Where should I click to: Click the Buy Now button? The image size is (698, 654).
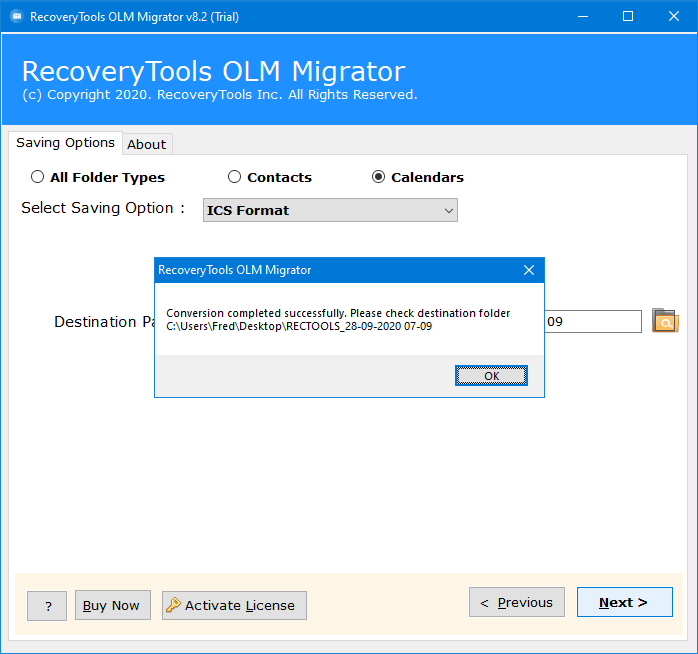tap(113, 605)
